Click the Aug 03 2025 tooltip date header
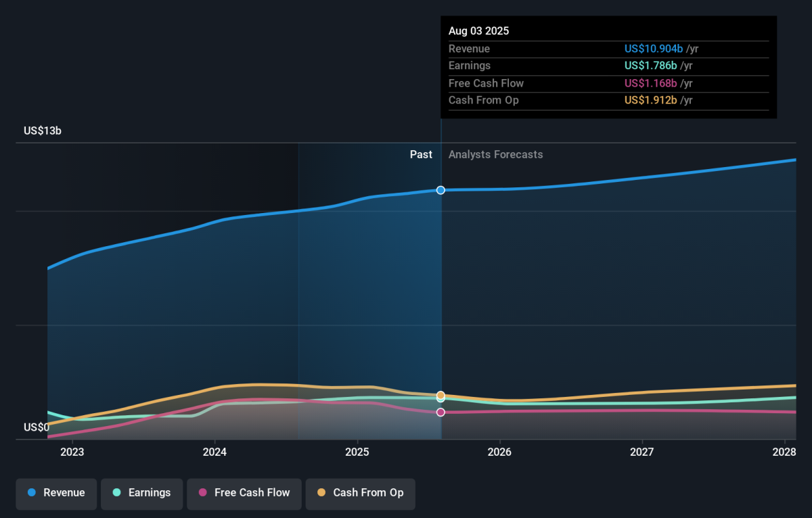Image resolution: width=812 pixels, height=518 pixels. (x=478, y=31)
